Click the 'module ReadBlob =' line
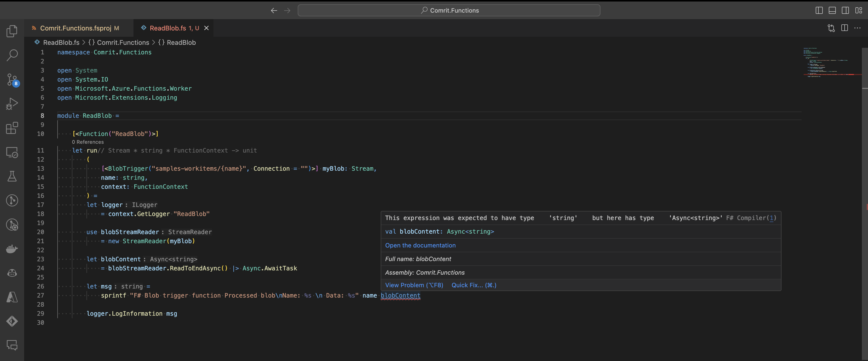The image size is (868, 361). coord(88,116)
